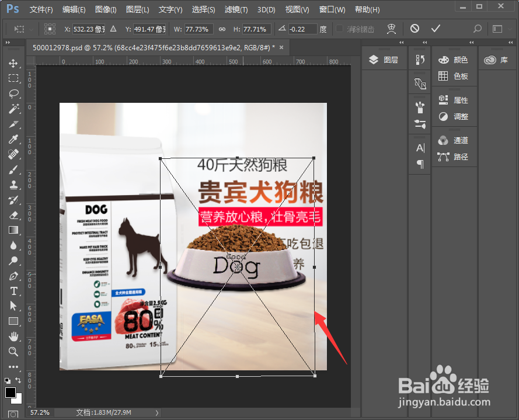Open the Paragraph panel icon
Image resolution: width=519 pixels, height=420 pixels.
point(420,164)
